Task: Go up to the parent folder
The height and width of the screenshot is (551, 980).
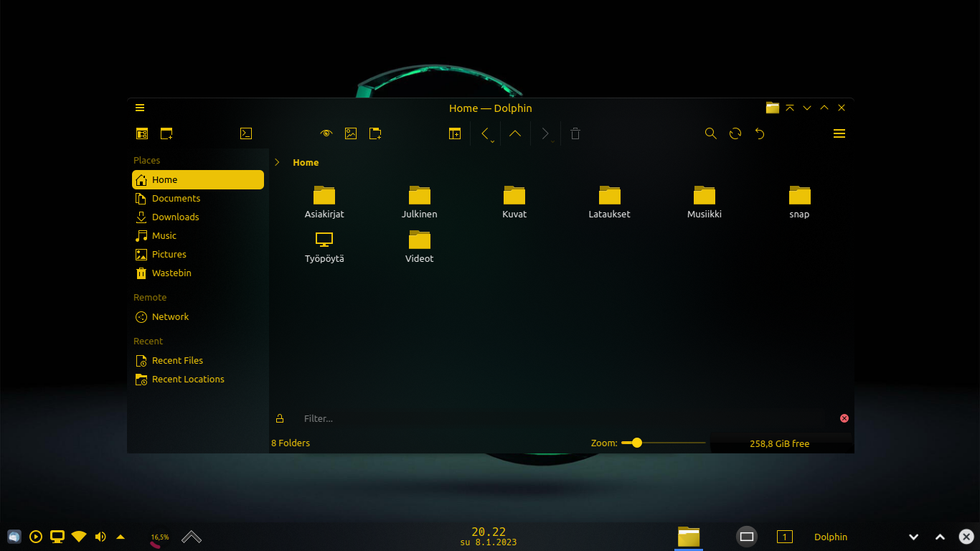Action: click(515, 133)
